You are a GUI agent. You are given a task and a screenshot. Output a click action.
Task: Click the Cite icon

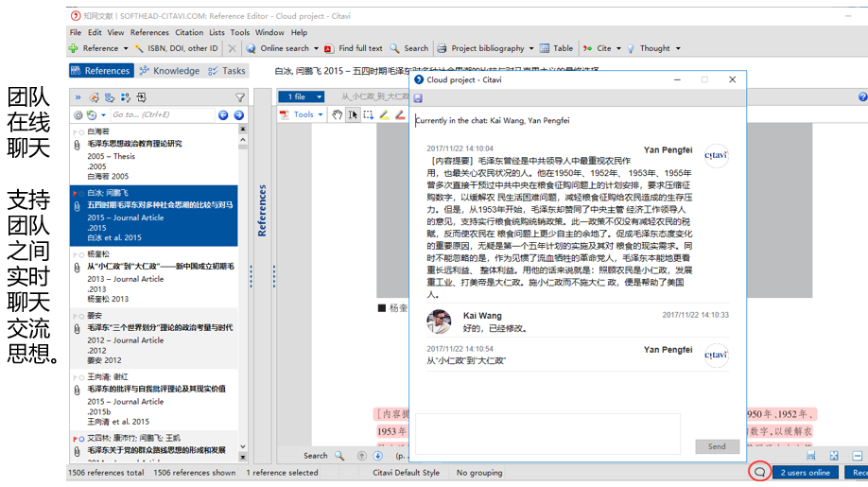(587, 49)
